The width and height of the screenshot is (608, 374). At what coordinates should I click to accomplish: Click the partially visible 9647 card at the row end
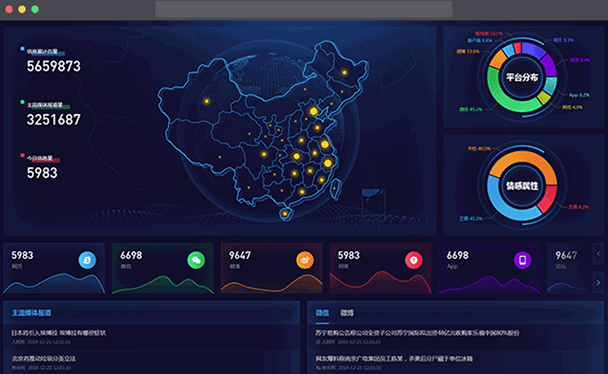(x=568, y=268)
